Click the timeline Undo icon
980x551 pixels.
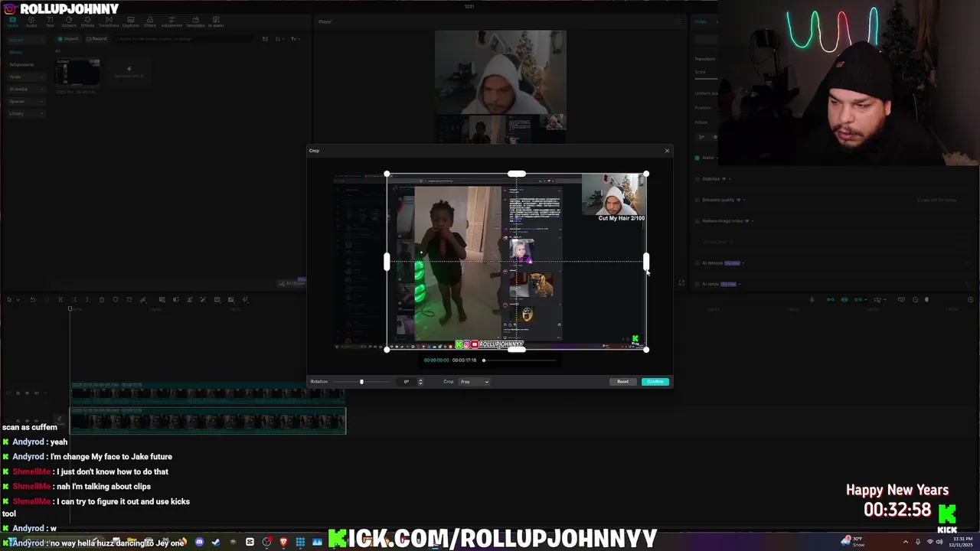(33, 300)
